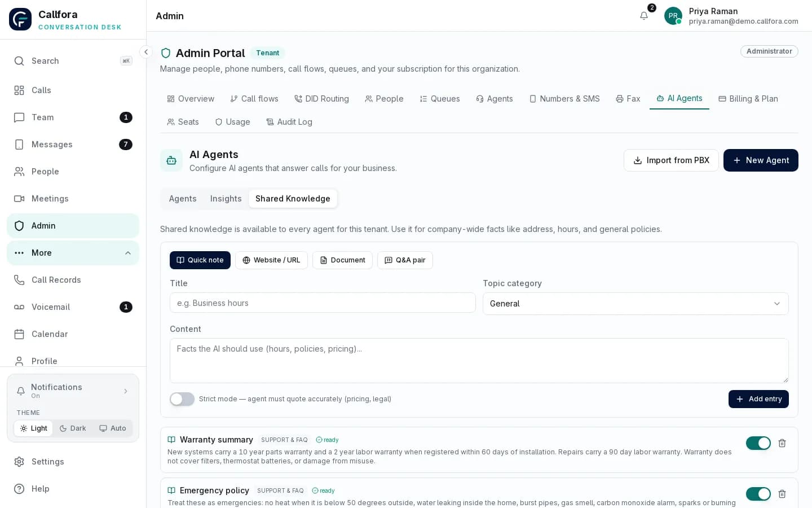Expand the Notifications settings chevron

126,391
